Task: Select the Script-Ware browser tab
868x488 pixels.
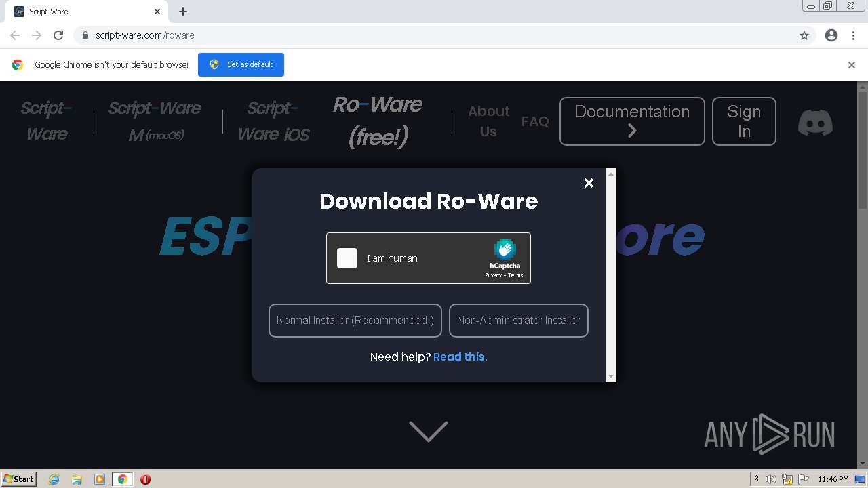Action: [86, 12]
